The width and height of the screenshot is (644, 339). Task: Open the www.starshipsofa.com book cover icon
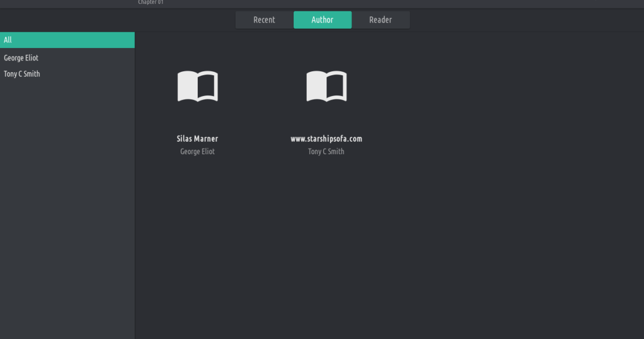point(326,86)
